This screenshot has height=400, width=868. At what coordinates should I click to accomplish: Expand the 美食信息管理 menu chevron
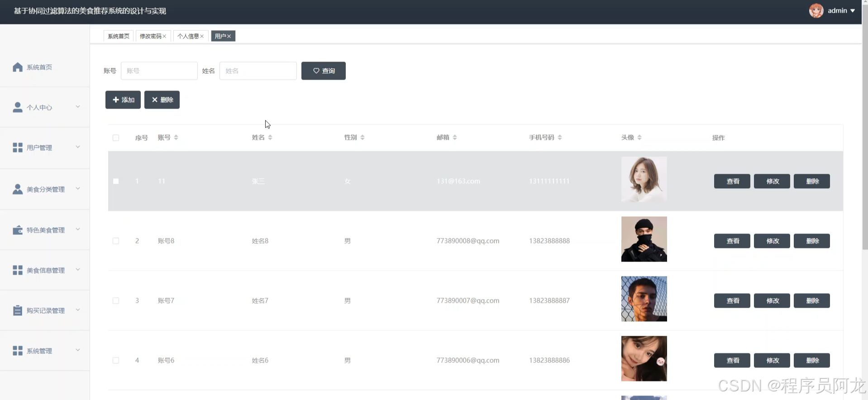(x=78, y=270)
